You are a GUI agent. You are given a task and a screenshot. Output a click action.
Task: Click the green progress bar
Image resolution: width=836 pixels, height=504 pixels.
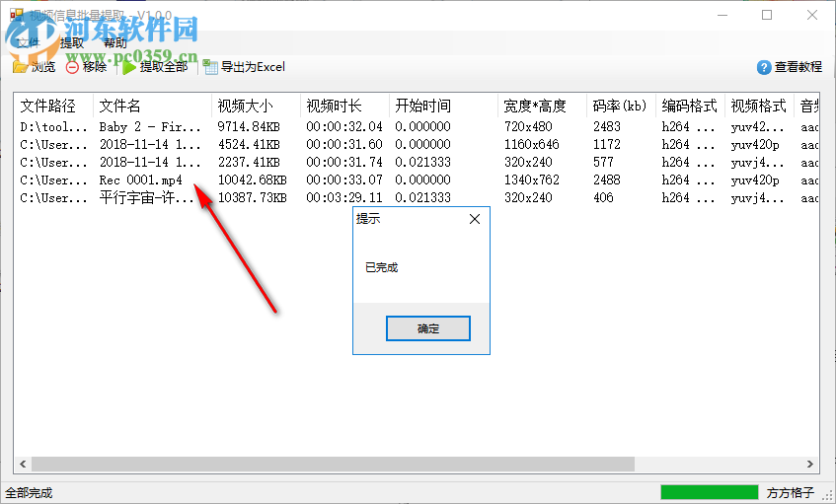pos(709,492)
